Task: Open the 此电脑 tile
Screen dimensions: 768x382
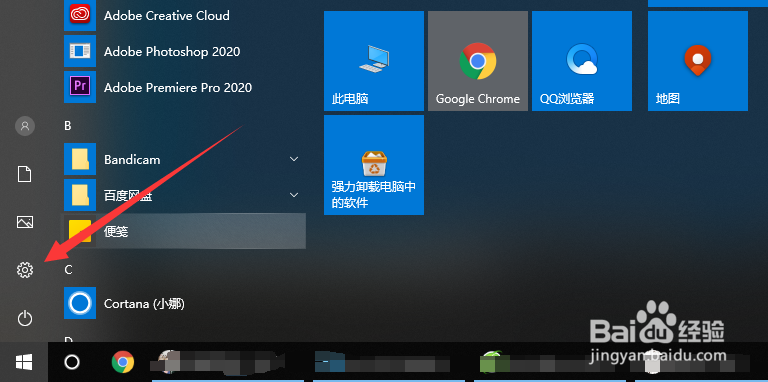Action: pyautogui.click(x=374, y=61)
